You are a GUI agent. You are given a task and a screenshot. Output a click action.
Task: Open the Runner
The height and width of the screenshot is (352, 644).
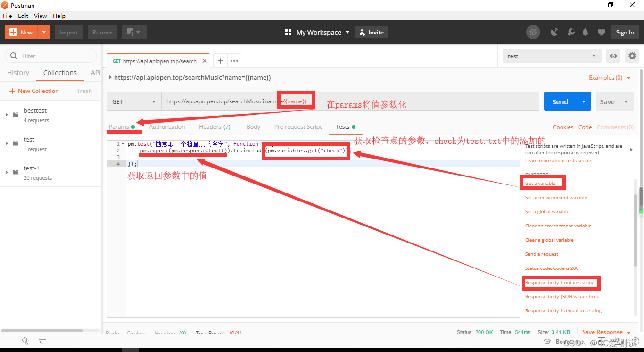pyautogui.click(x=102, y=33)
